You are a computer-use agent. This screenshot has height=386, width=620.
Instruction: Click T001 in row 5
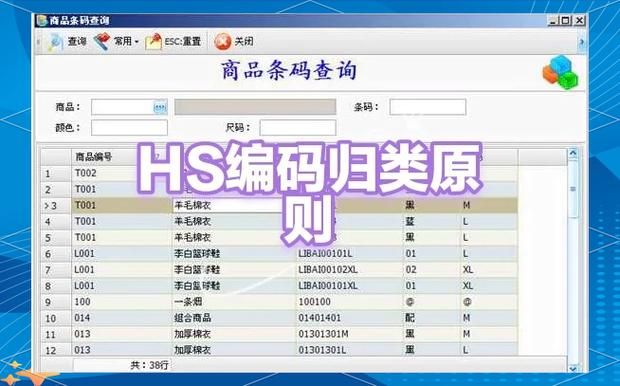coord(85,237)
